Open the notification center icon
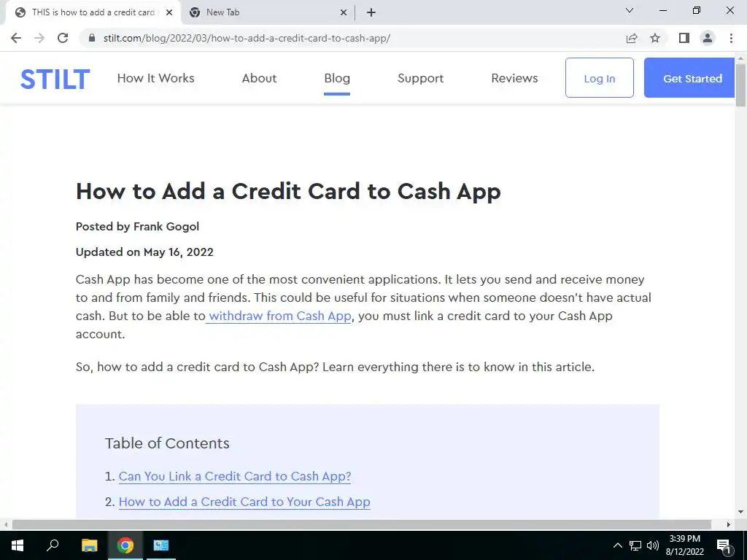747x560 pixels. coord(724,545)
